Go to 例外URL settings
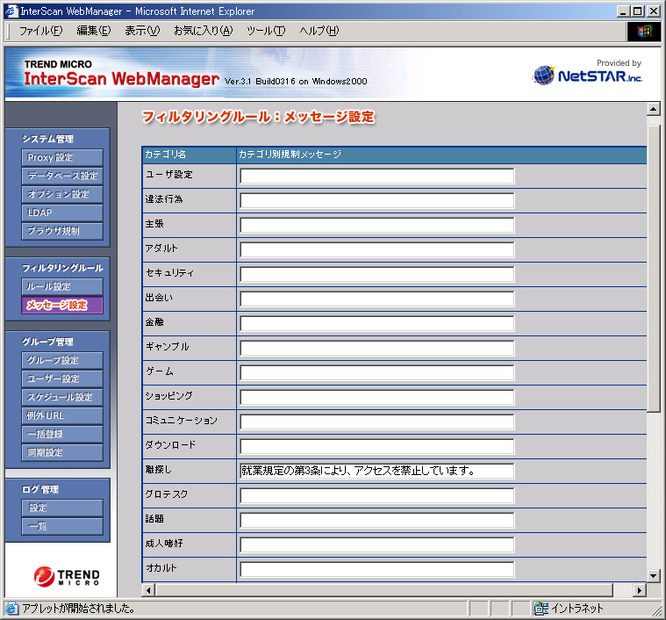The width and height of the screenshot is (666, 620). 62,416
